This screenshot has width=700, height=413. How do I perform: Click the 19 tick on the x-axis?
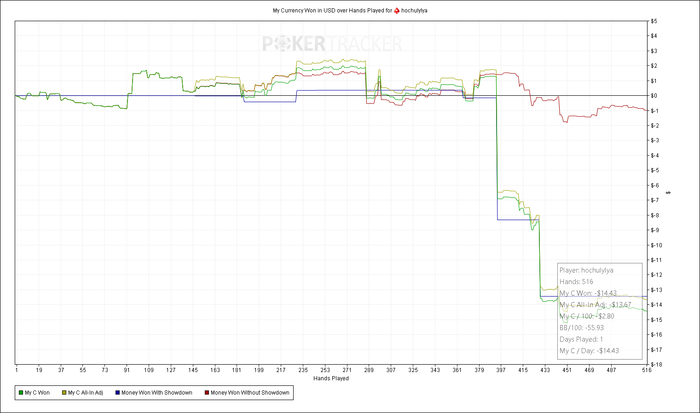point(39,370)
